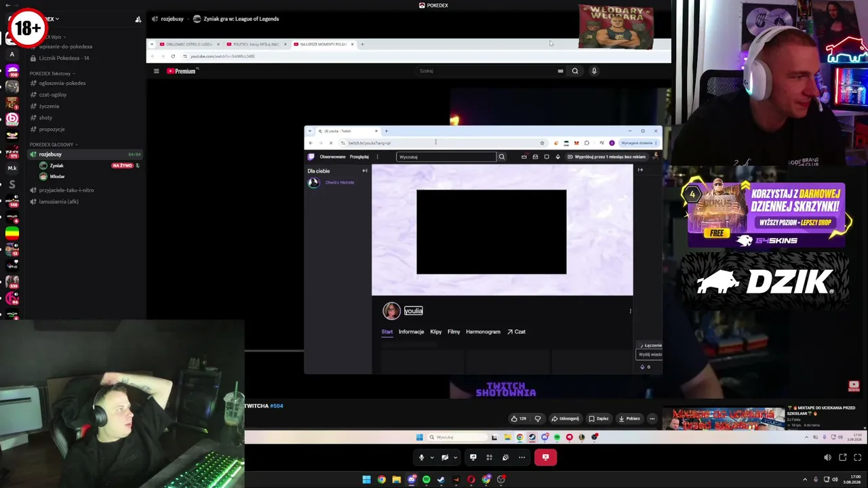Toggle Discord camera on or off
This screenshot has height=488, width=868.
pyautogui.click(x=445, y=457)
